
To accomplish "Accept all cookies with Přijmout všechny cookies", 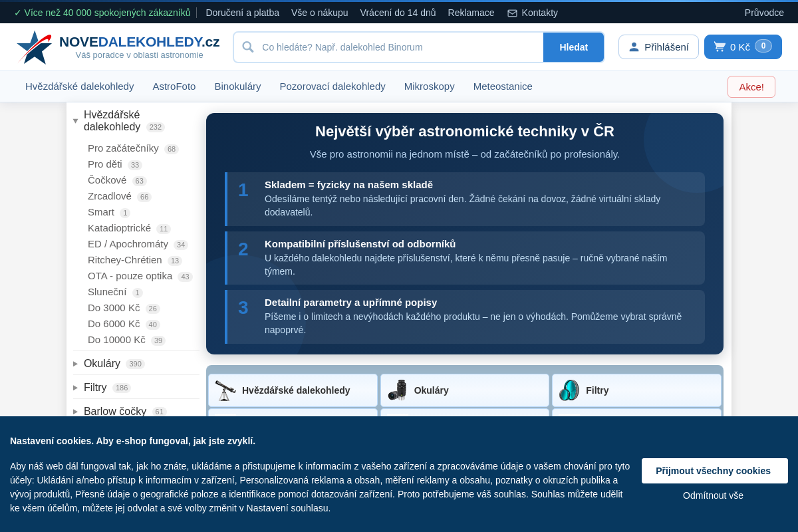I will (x=714, y=470).
